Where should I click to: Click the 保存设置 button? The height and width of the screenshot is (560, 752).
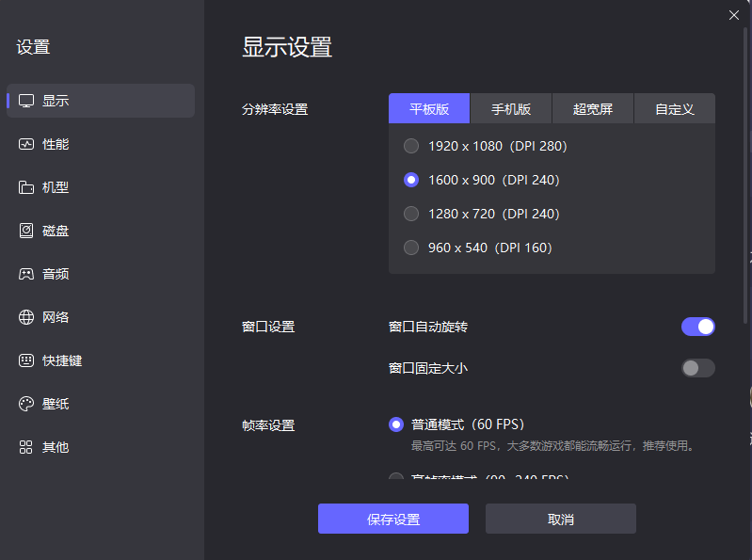coord(393,519)
